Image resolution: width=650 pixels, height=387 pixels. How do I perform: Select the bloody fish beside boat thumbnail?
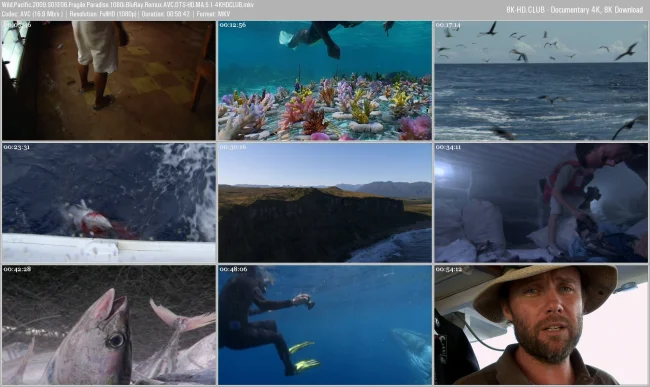click(109, 203)
